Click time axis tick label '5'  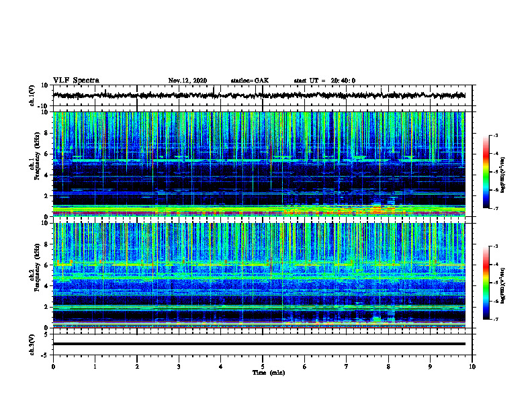pos(262,367)
